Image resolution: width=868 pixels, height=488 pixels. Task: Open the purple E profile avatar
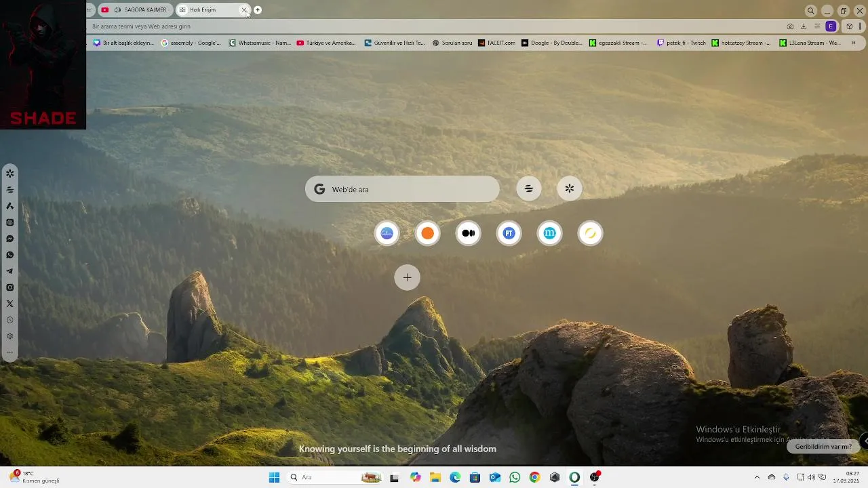831,26
